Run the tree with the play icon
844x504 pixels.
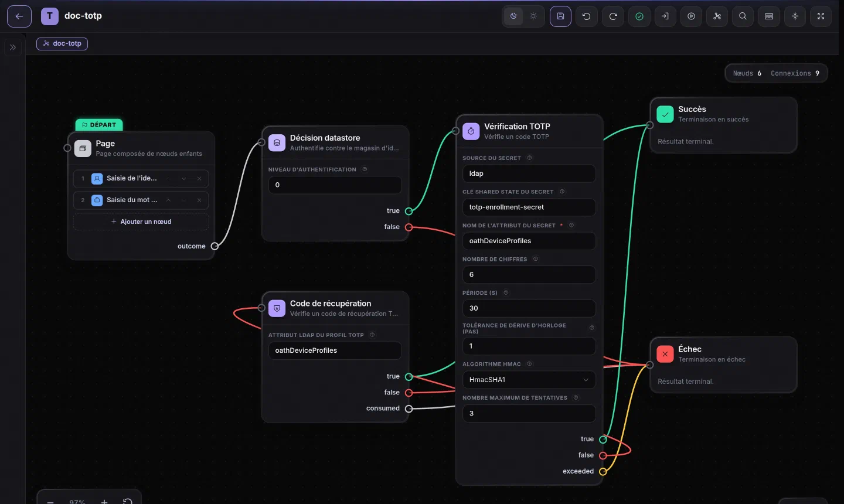pos(692,16)
